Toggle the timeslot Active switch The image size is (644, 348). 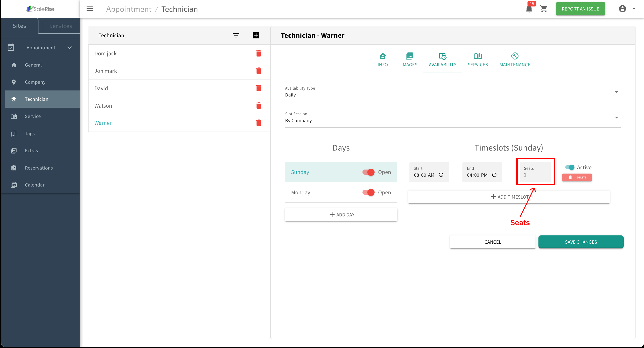[570, 167]
